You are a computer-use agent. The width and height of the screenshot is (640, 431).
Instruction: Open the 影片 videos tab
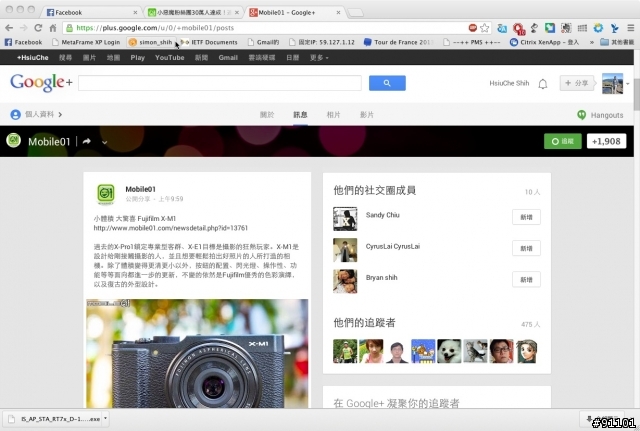point(367,115)
